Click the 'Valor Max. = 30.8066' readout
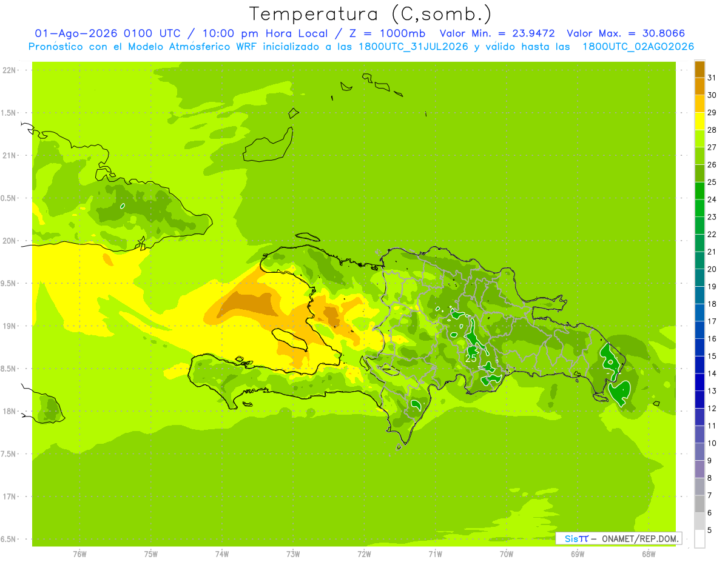The width and height of the screenshot is (728, 562). click(x=626, y=33)
